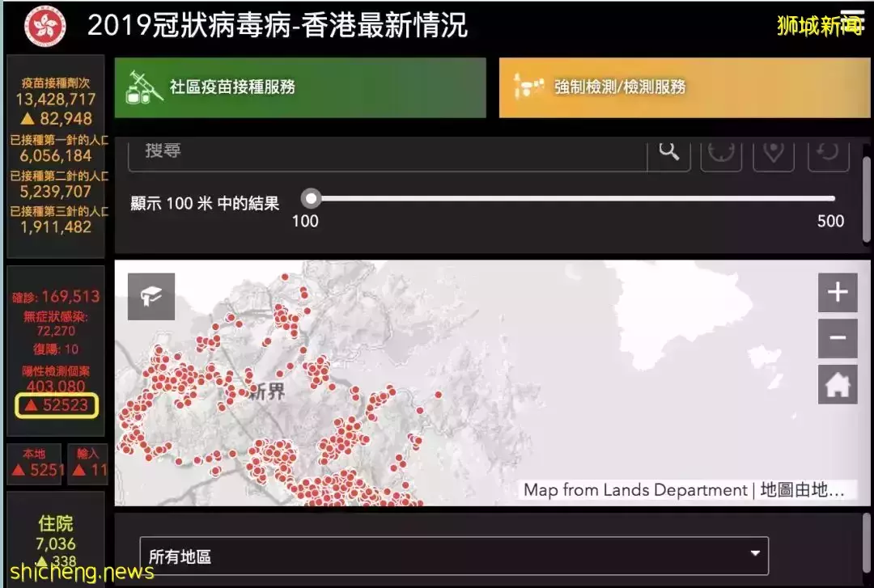This screenshot has height=588, width=874.
Task: Zoom in the map with plus button
Action: click(837, 292)
